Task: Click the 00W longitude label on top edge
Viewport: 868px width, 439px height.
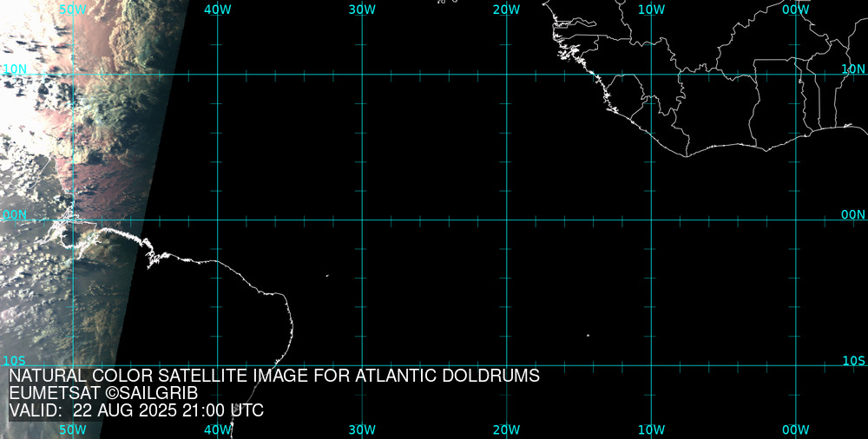Action: point(796,10)
